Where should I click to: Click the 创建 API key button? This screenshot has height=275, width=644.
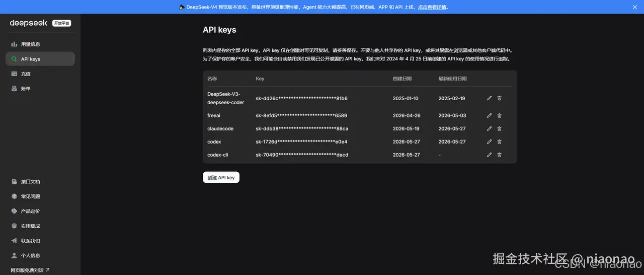click(x=221, y=177)
